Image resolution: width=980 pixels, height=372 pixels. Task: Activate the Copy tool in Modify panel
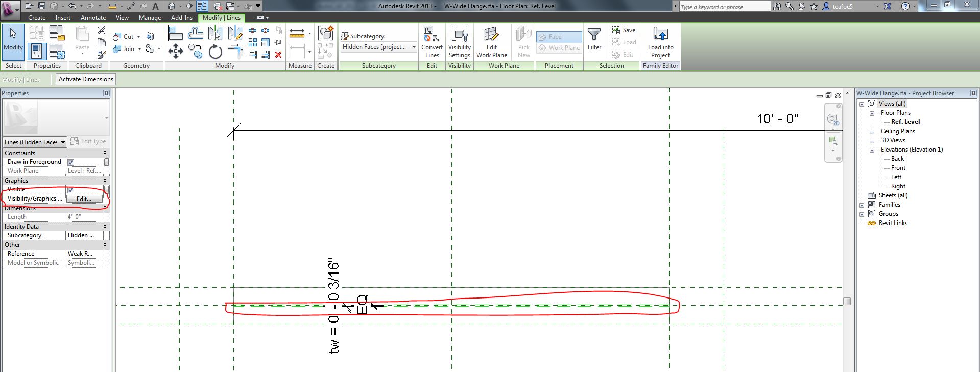pos(195,51)
